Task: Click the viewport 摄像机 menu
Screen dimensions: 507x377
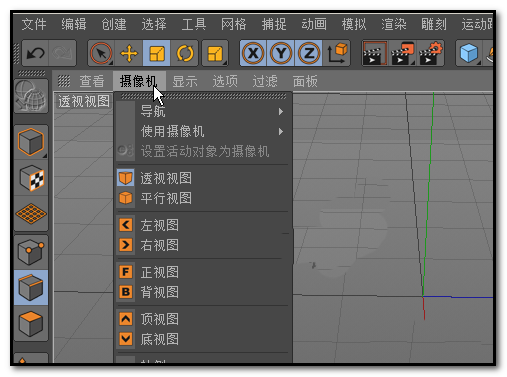Action: (x=139, y=81)
